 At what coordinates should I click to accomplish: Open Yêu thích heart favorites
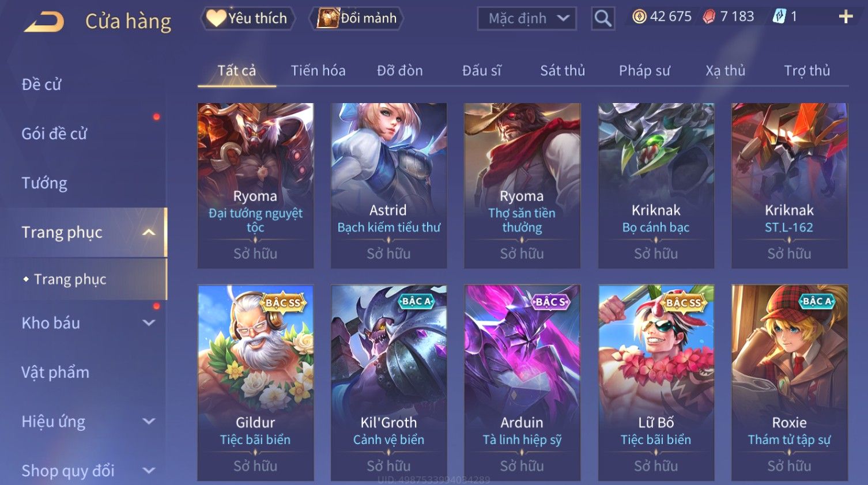pos(248,18)
